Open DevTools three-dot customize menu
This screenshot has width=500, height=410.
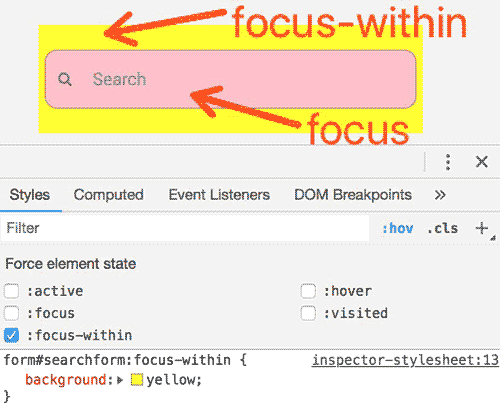tap(448, 162)
